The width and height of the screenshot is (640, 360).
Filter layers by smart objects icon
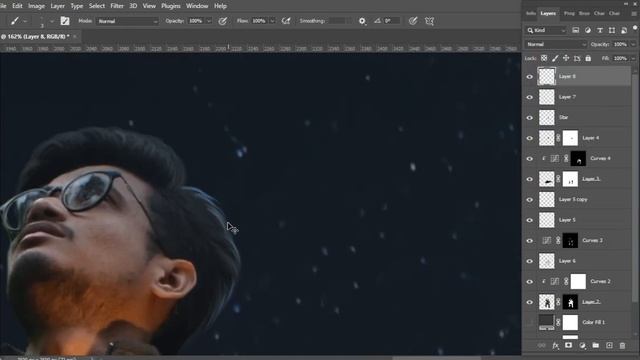[624, 30]
